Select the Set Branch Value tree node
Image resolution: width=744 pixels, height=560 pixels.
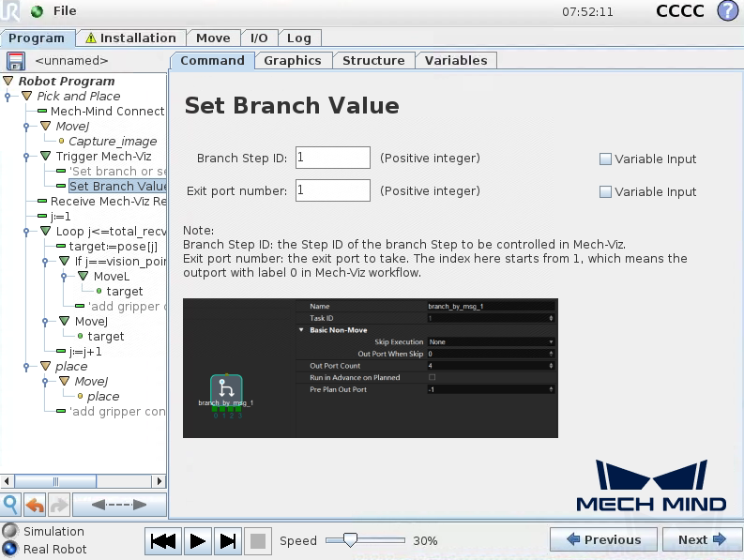(117, 186)
